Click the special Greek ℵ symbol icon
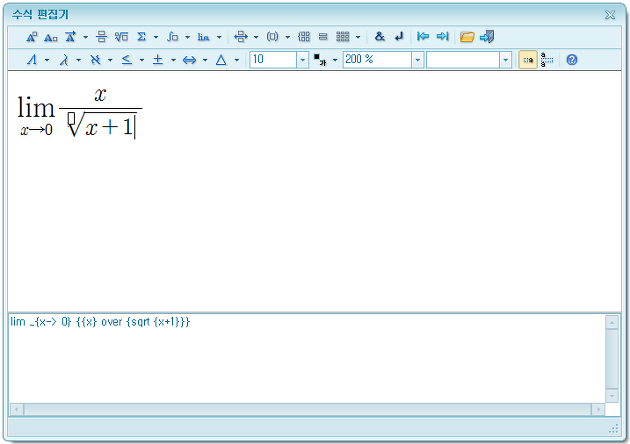The image size is (630, 444). 95,60
